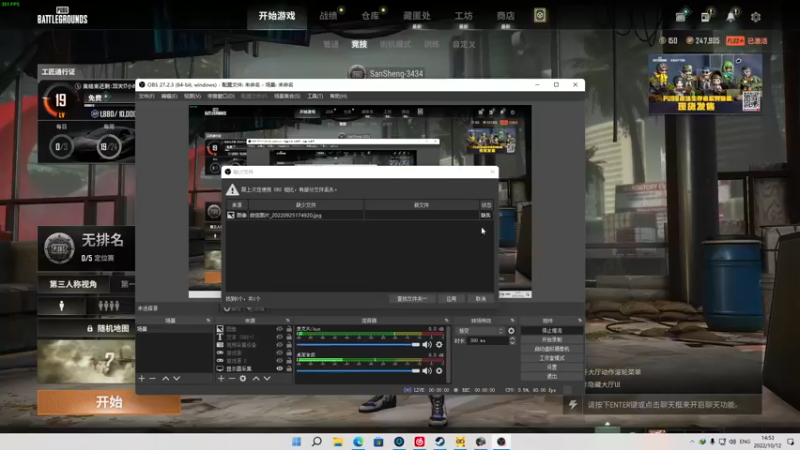Undock the 控件 panel
The height and width of the screenshot is (450, 800).
point(580,320)
